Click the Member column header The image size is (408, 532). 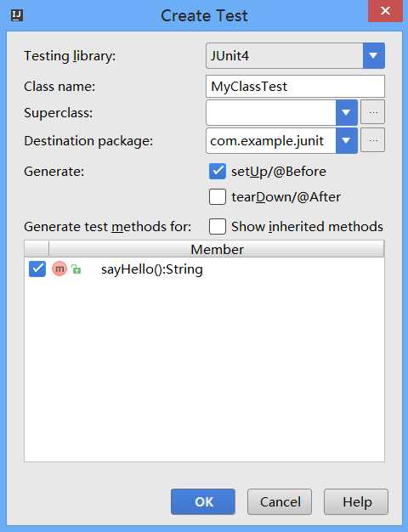(217, 249)
